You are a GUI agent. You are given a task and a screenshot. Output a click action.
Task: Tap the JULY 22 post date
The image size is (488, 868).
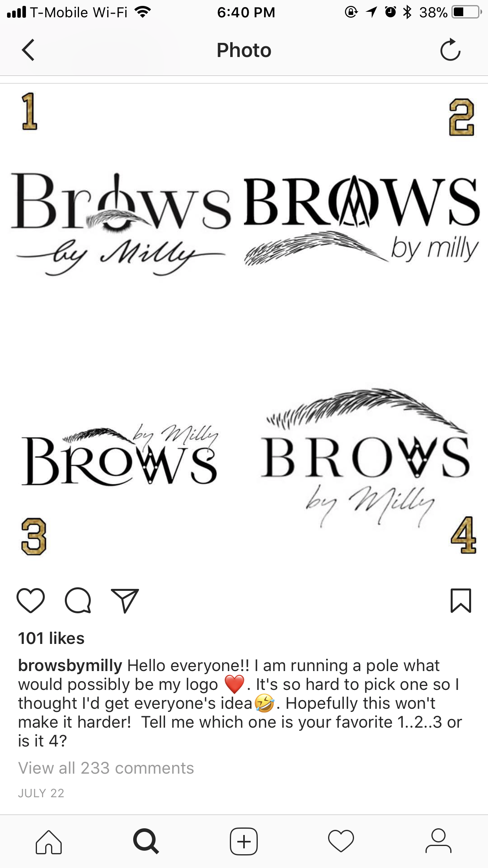(41, 793)
